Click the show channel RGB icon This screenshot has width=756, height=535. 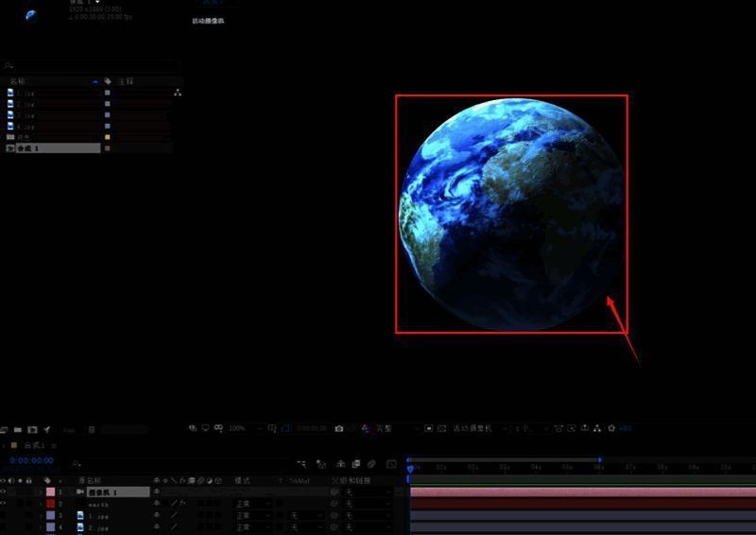click(x=364, y=428)
